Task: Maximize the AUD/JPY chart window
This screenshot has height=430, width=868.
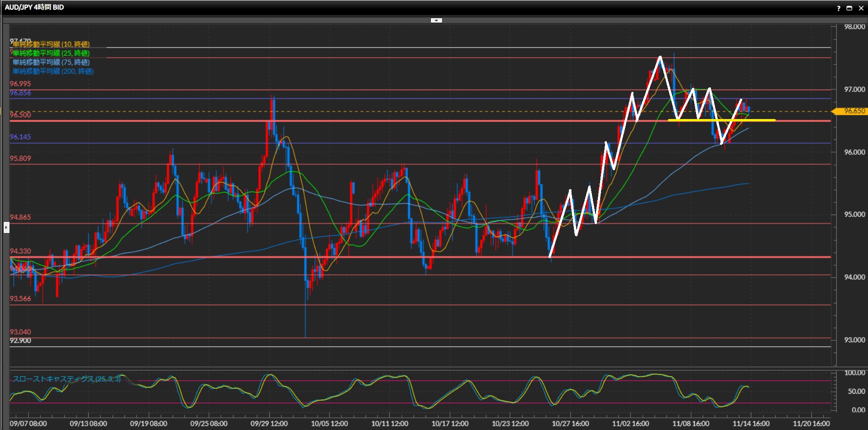Action: [849, 8]
